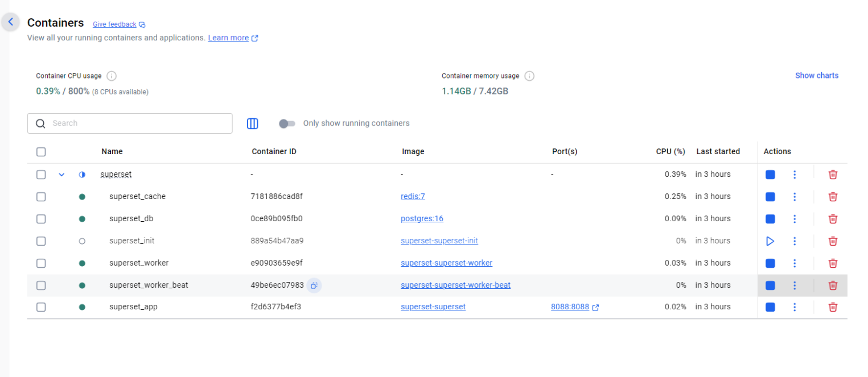Screen dimensions: 868x377
Task: Click the container search field
Action: (x=130, y=123)
